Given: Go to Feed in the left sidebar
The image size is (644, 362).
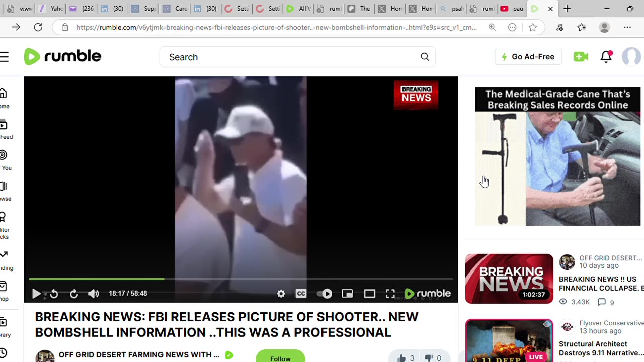Looking at the screenshot, I should (5, 129).
